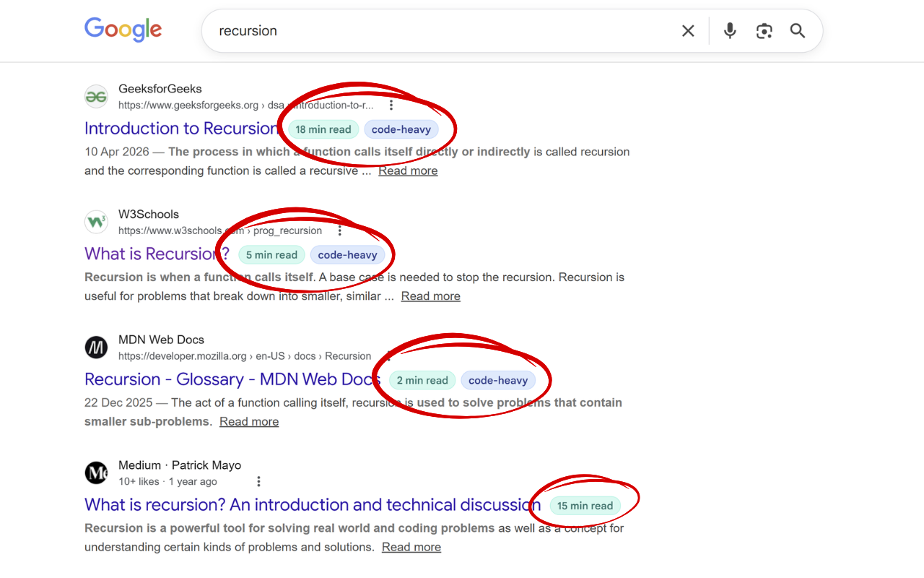This screenshot has width=924, height=578.
Task: Click code-heavy badge on MDN result
Action: point(498,381)
